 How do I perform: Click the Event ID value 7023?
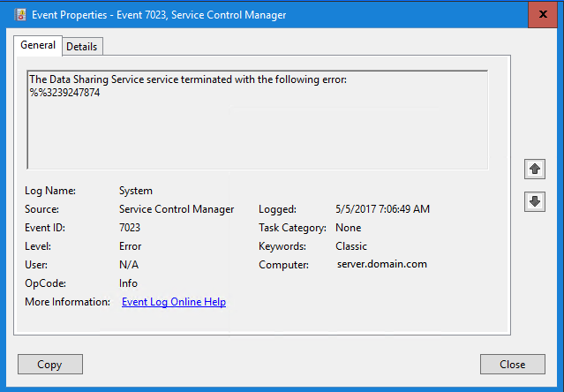pyautogui.click(x=130, y=228)
